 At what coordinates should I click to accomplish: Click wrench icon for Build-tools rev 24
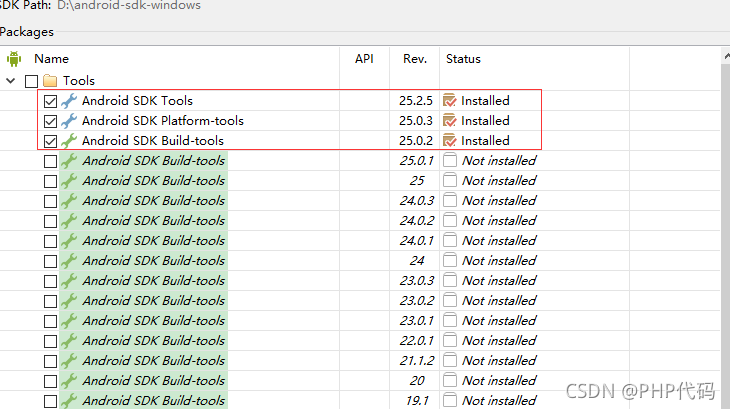coord(69,261)
